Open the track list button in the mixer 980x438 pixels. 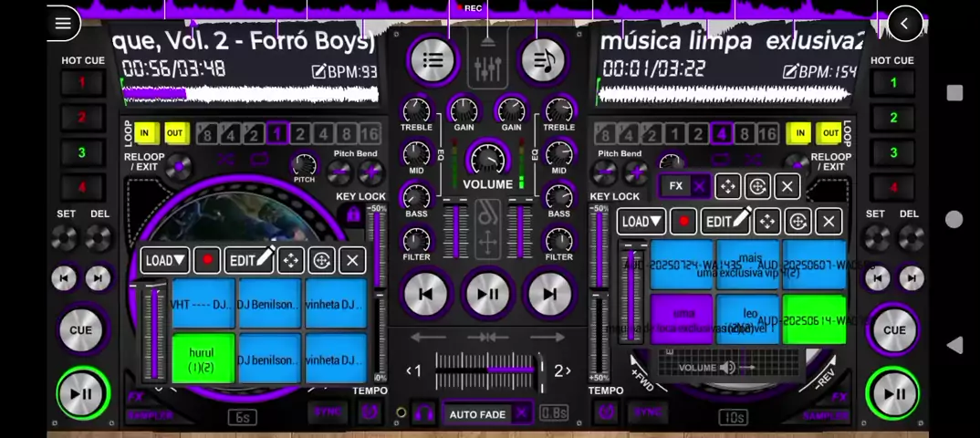coord(433,60)
